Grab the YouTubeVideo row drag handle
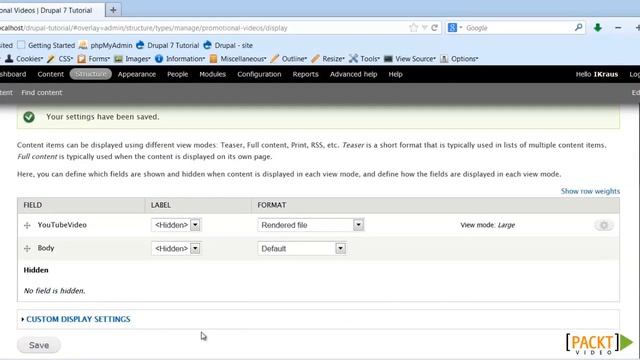 coord(27,225)
